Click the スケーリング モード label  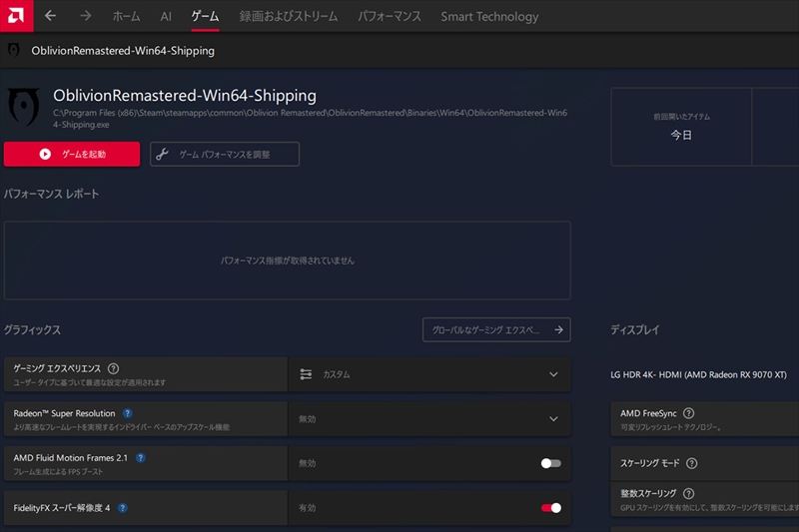coord(650,463)
